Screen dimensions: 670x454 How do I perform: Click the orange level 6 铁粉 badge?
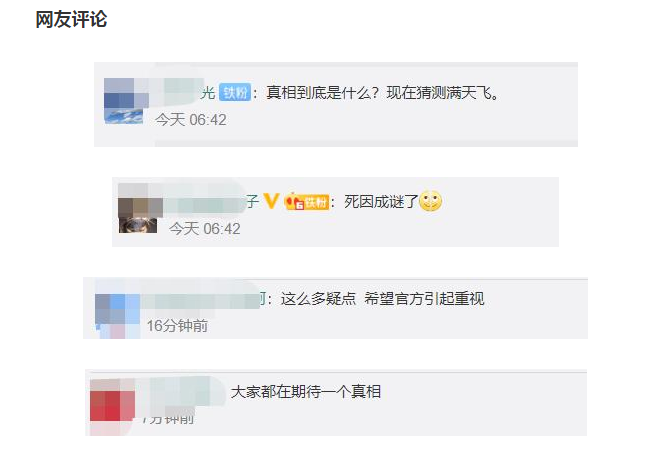click(x=307, y=202)
